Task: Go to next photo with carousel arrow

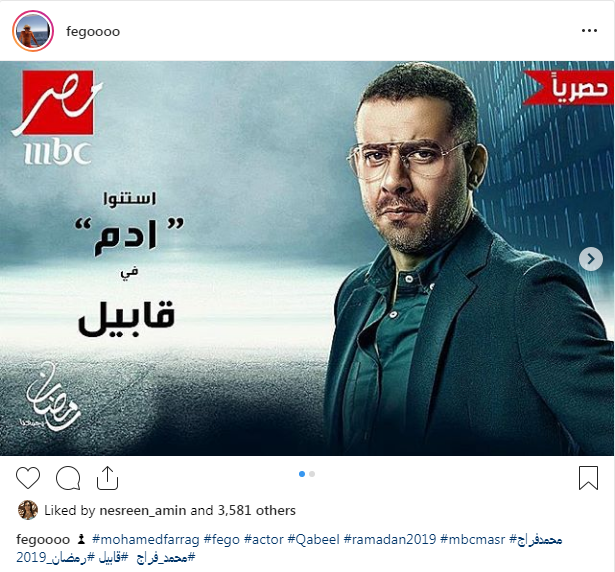Action: coord(591,259)
